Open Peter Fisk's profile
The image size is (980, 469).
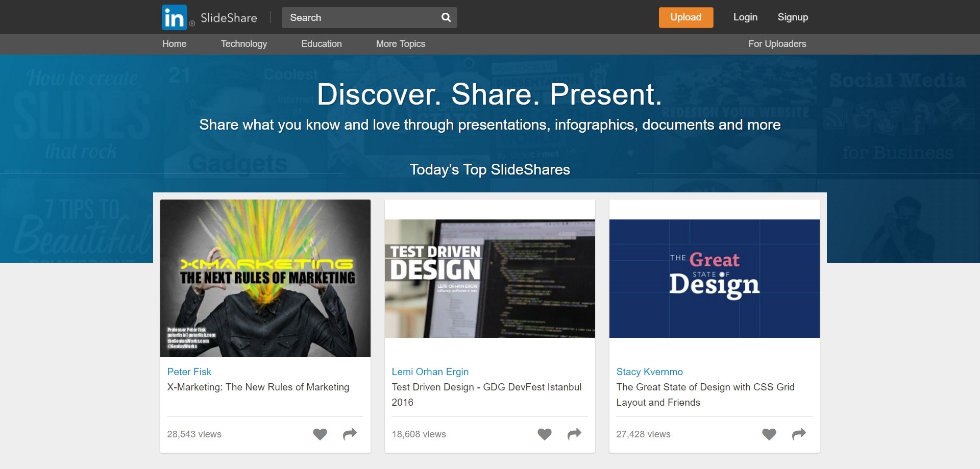(189, 372)
